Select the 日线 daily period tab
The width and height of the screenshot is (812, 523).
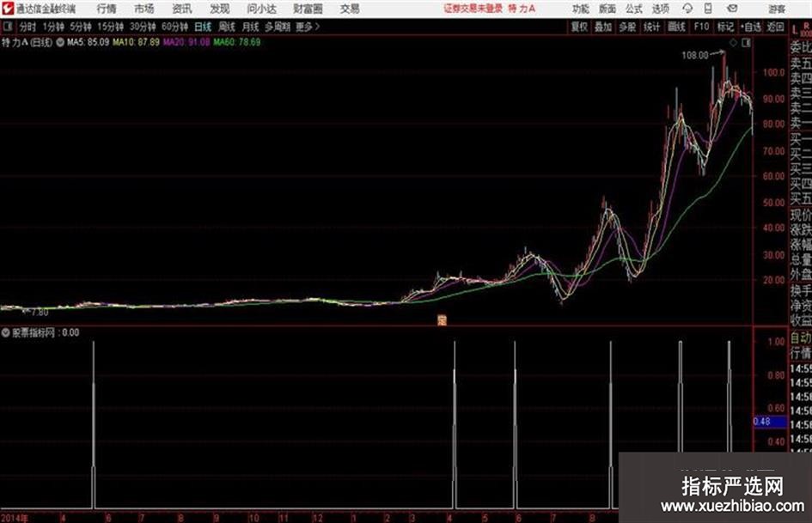tap(203, 27)
